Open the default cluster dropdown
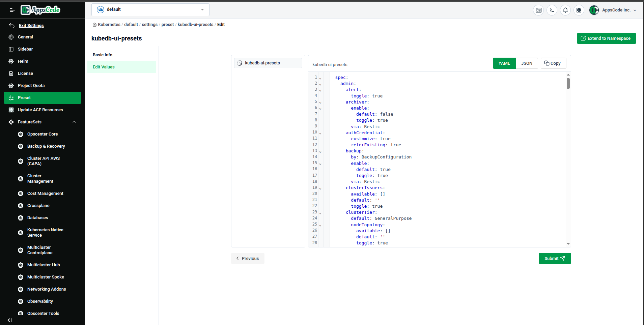The image size is (644, 325). click(150, 9)
